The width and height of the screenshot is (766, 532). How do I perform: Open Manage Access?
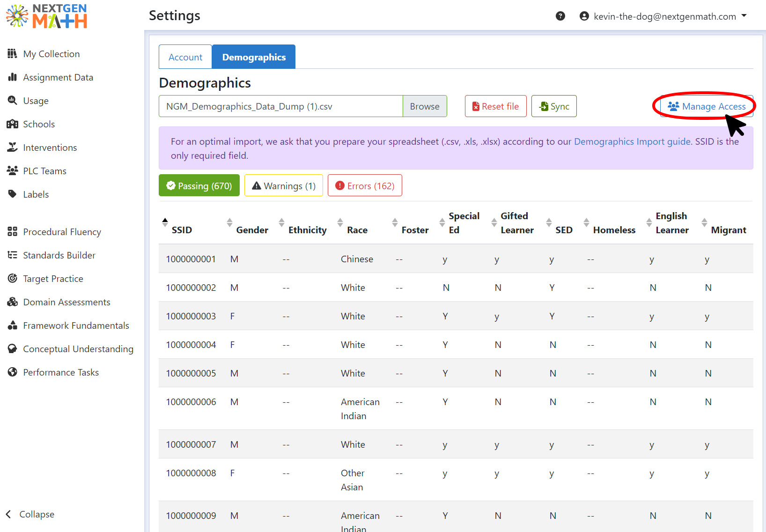coord(707,106)
